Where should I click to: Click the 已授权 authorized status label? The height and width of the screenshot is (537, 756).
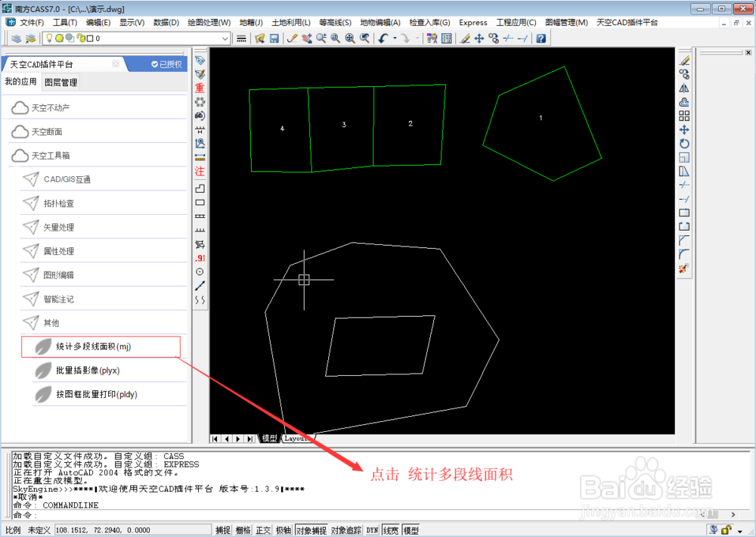pos(167,64)
